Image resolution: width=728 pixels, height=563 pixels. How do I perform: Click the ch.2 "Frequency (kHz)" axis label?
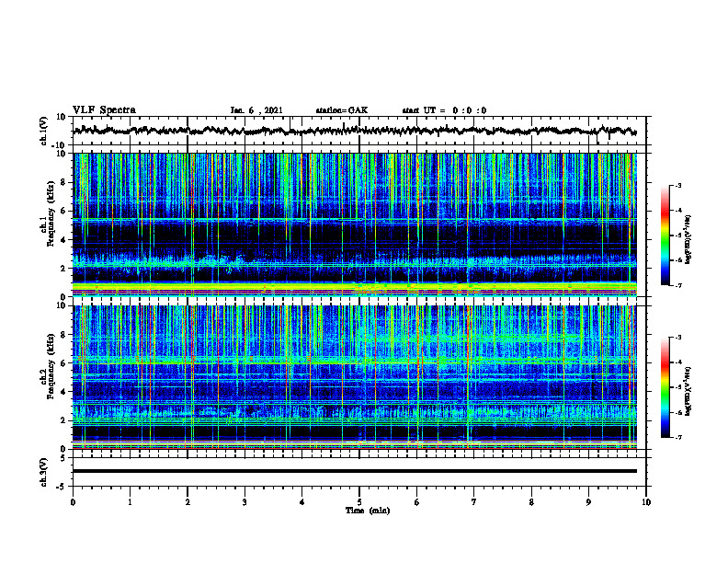51,366
